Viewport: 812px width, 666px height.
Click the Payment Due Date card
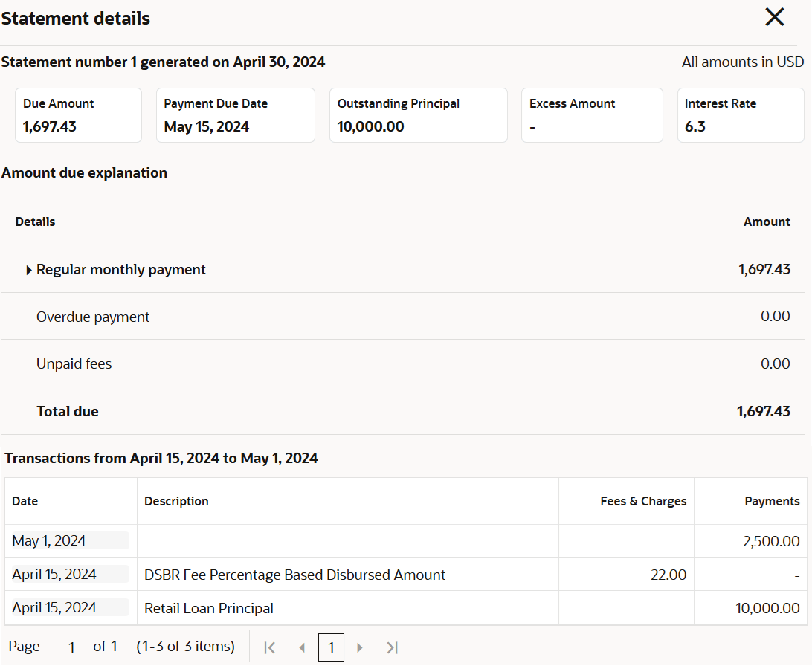point(235,115)
